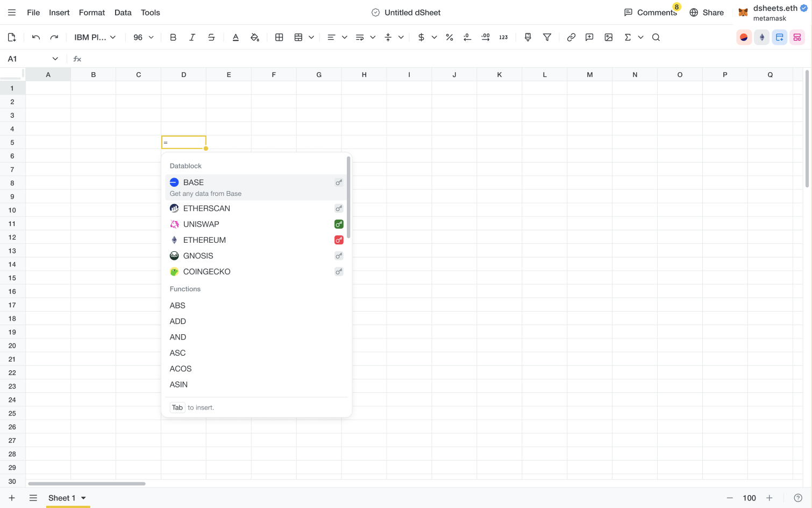
Task: Open the Share options
Action: [x=707, y=12]
